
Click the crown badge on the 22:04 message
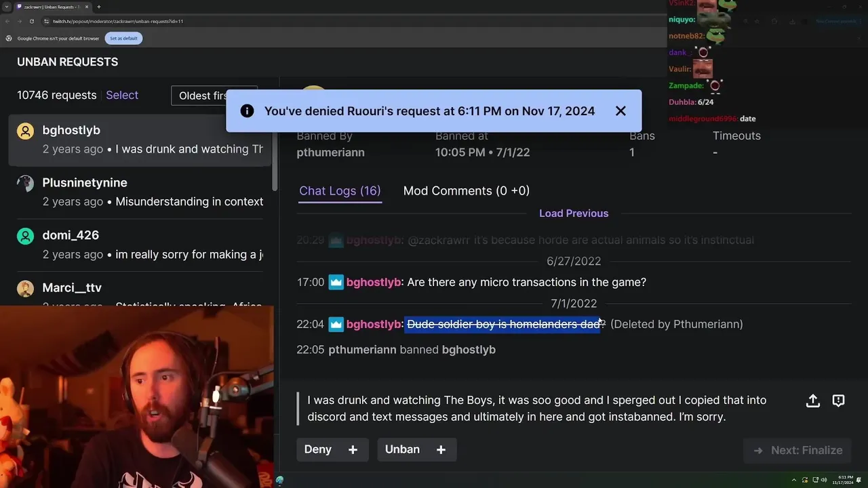point(336,324)
